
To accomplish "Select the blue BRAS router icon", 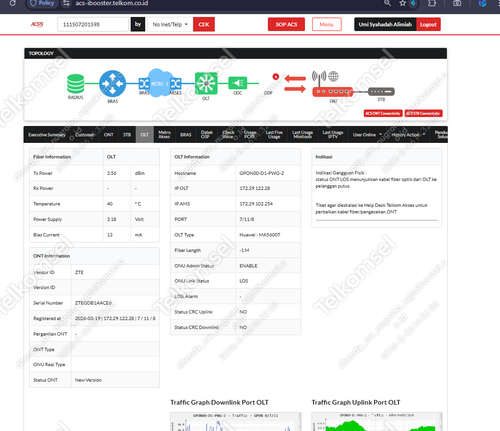I will click(113, 83).
